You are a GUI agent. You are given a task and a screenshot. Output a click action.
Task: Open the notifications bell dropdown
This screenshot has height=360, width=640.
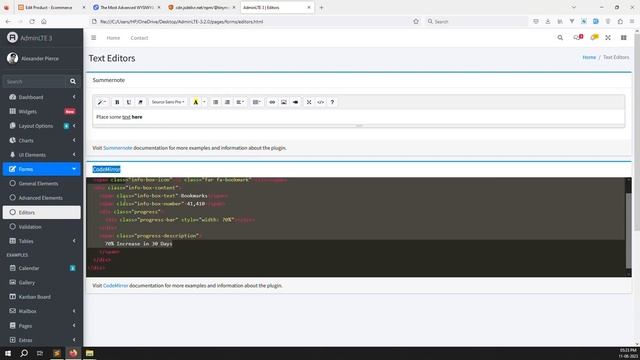[594, 38]
